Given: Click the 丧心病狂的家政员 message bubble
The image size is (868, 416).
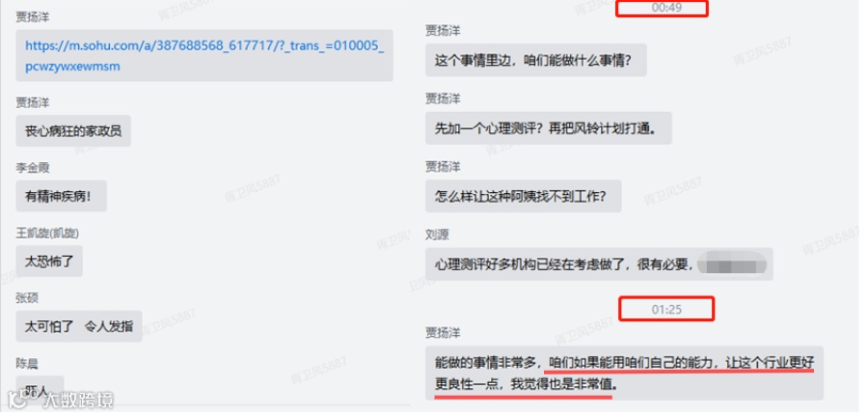Looking at the screenshot, I should point(73,132).
